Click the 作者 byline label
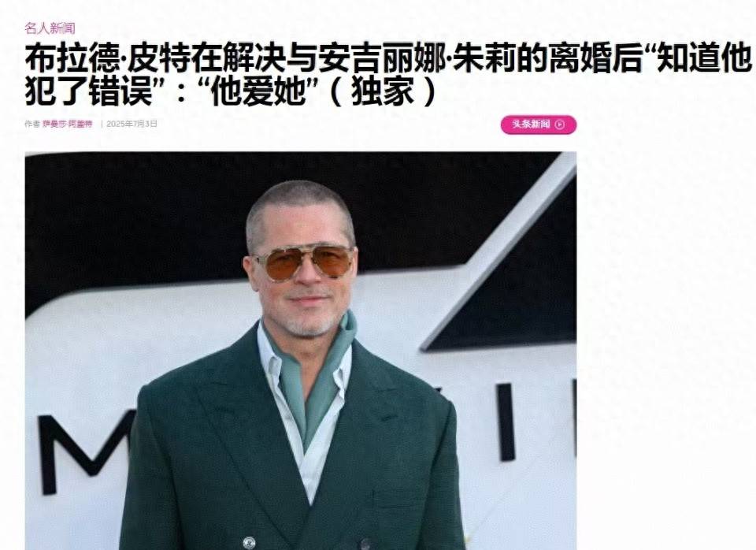This screenshot has height=550, width=756. pos(32,124)
